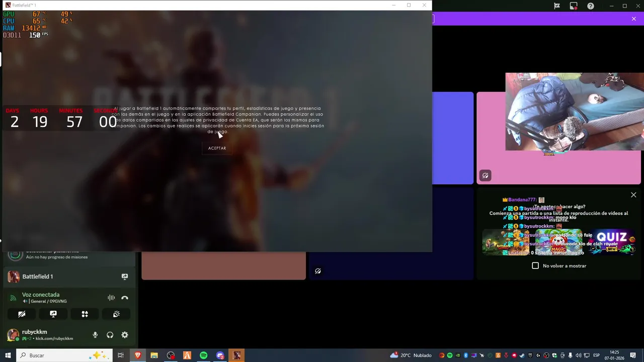Open Discord from taskbar
The image size is (644, 362).
tap(220, 355)
